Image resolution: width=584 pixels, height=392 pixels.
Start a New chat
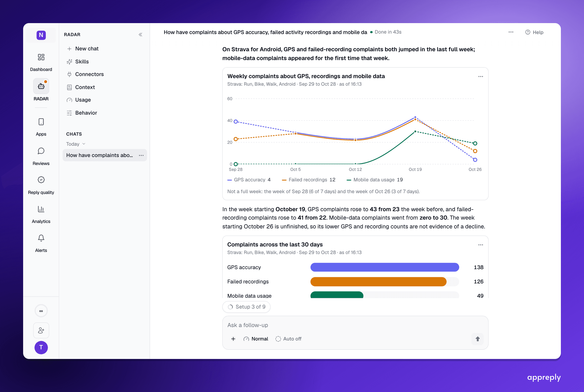point(83,49)
